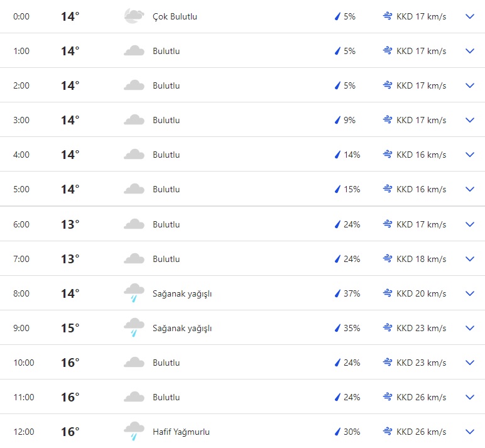Screen dimensions: 485x448
Task: Expand the 0:00 hourly forecast details
Action: tap(469, 17)
